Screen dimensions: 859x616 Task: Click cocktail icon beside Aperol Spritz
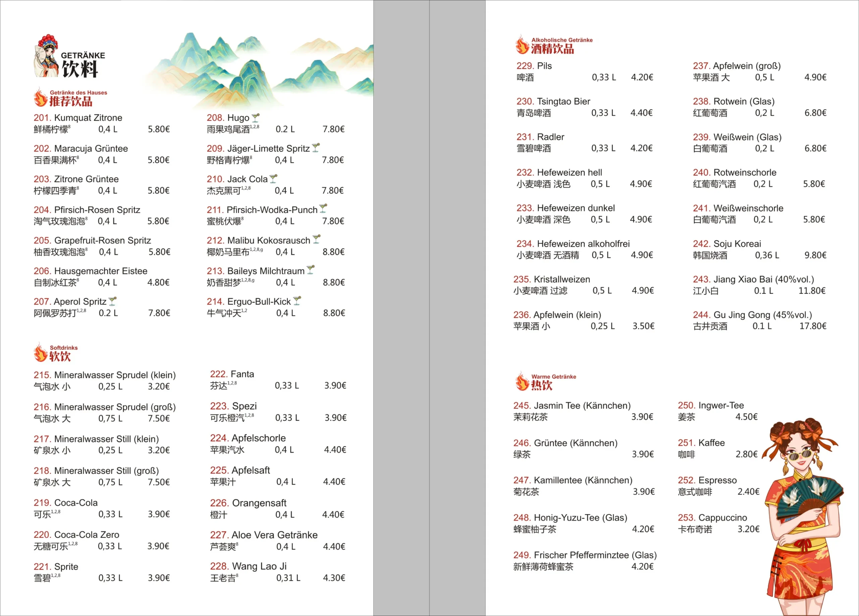pyautogui.click(x=112, y=302)
